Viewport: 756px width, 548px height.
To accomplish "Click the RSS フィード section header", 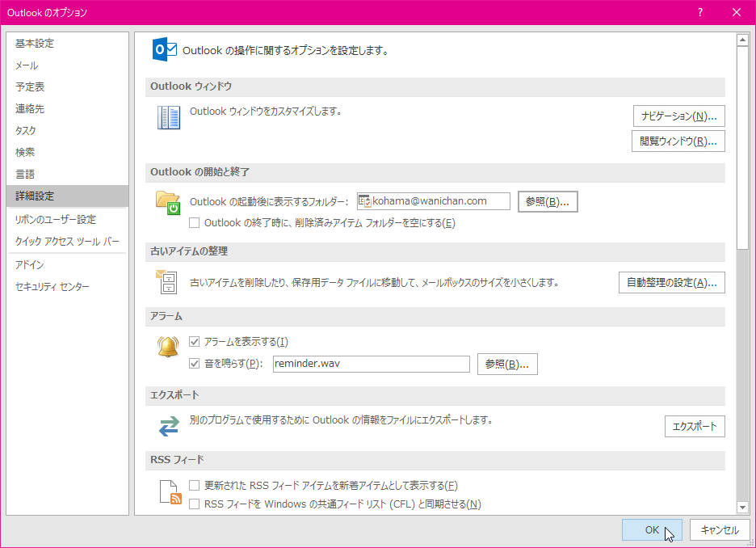I will tap(435, 460).
